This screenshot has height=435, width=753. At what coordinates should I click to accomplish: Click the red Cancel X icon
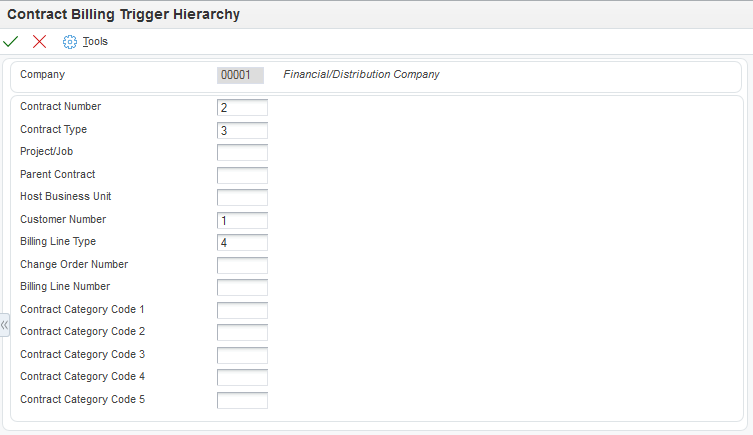click(x=40, y=41)
